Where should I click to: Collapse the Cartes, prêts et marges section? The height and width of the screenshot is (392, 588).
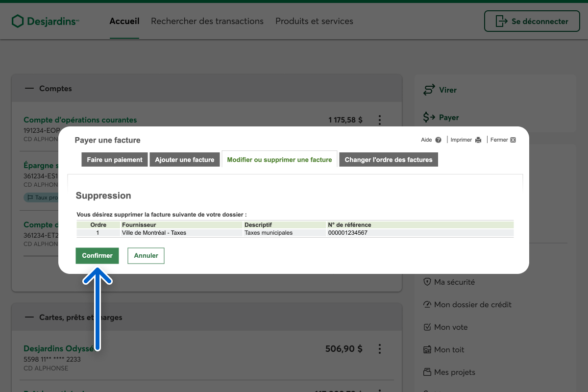29,318
